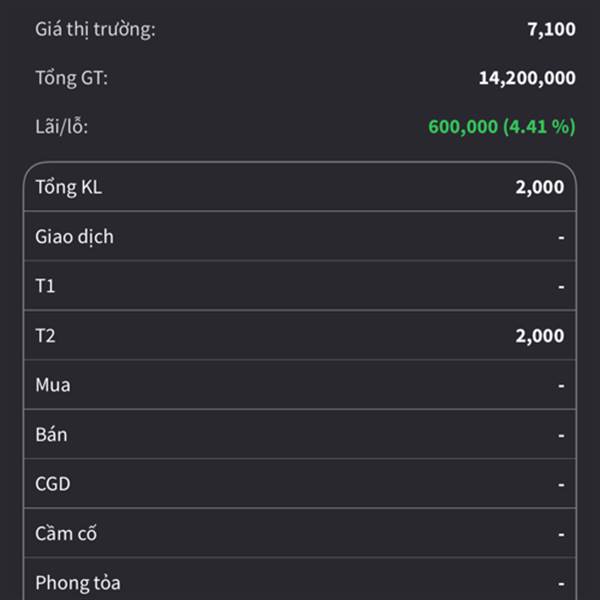Screen dimensions: 600x600
Task: Select the Phong tỏa row
Action: pyautogui.click(x=300, y=579)
